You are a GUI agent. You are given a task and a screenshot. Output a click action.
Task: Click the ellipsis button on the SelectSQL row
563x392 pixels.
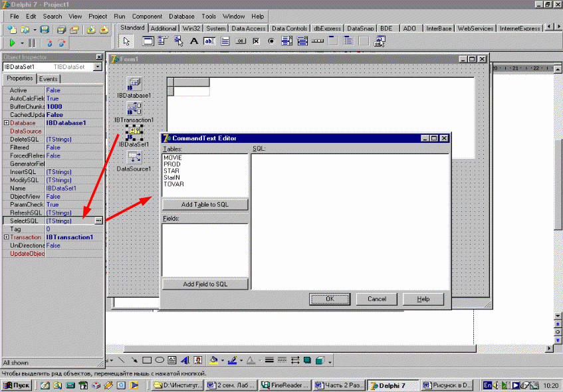(x=98, y=221)
